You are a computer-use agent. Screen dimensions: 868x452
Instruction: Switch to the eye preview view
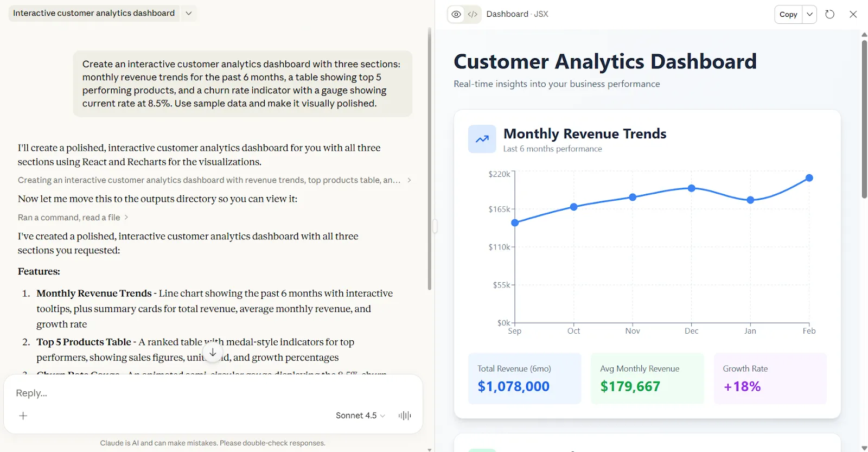456,14
